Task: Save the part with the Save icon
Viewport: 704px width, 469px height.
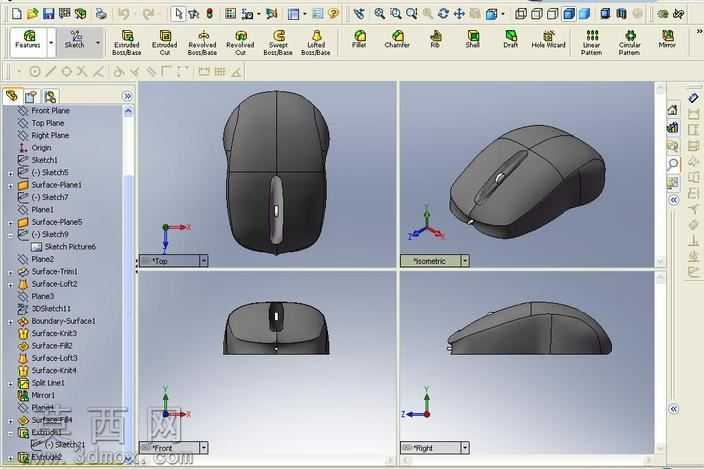Action: [48, 14]
